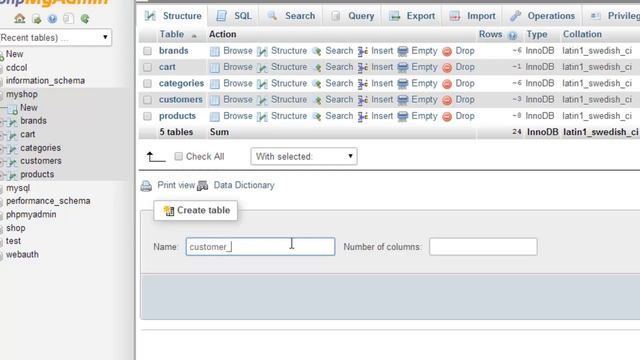Click Browse icon for brands table
Image resolution: width=640 pixels, height=360 pixels.
point(215,51)
